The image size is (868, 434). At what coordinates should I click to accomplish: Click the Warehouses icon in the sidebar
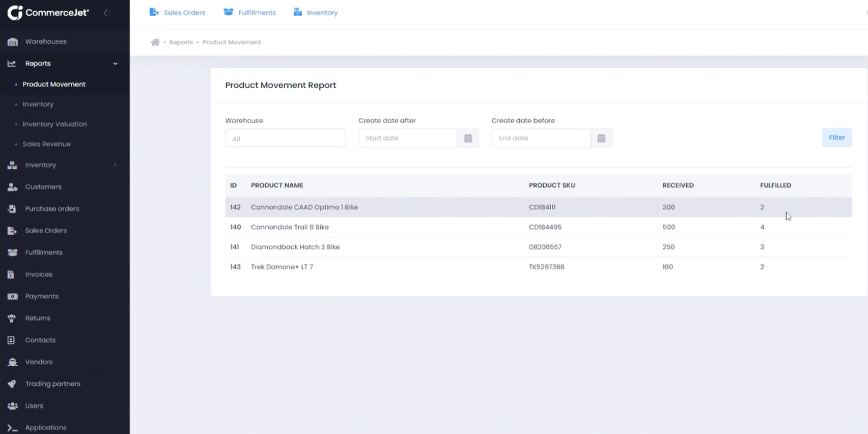(13, 42)
